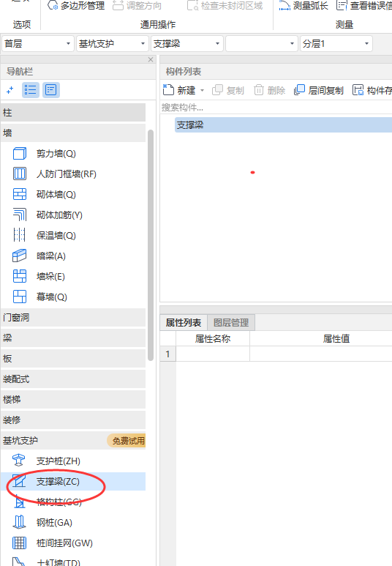Image resolution: width=392 pixels, height=566 pixels.
Task: Click into 搜索构件 search field
Action: (x=276, y=108)
